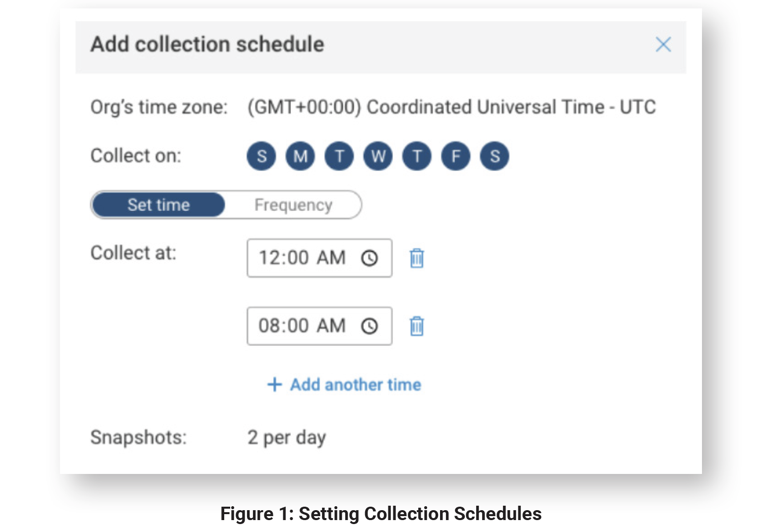
Task: Click the 12:00 AM time text
Action: point(302,258)
